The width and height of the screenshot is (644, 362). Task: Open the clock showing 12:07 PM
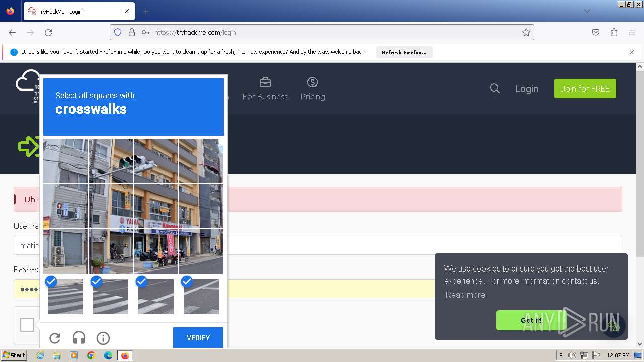click(618, 355)
